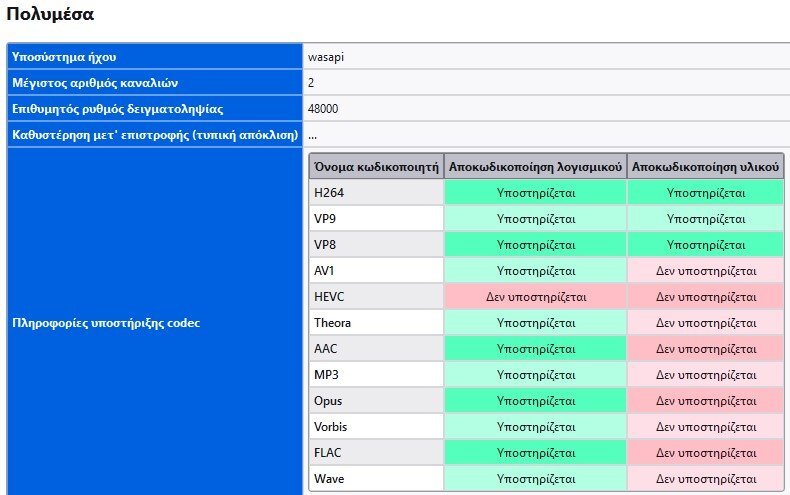This screenshot has width=790, height=495.
Task: Click the Αποκωδικοποίηση λογισμικού column header
Action: point(535,166)
